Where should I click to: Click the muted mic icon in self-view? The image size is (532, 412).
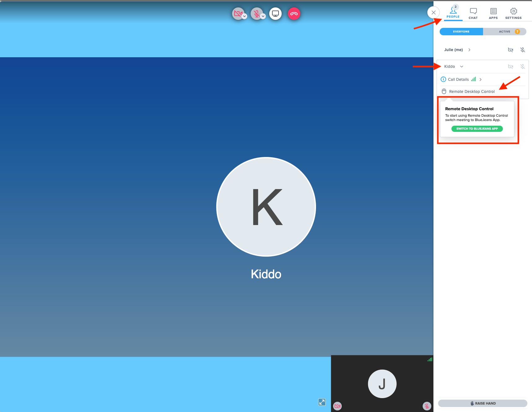pyautogui.click(x=427, y=406)
